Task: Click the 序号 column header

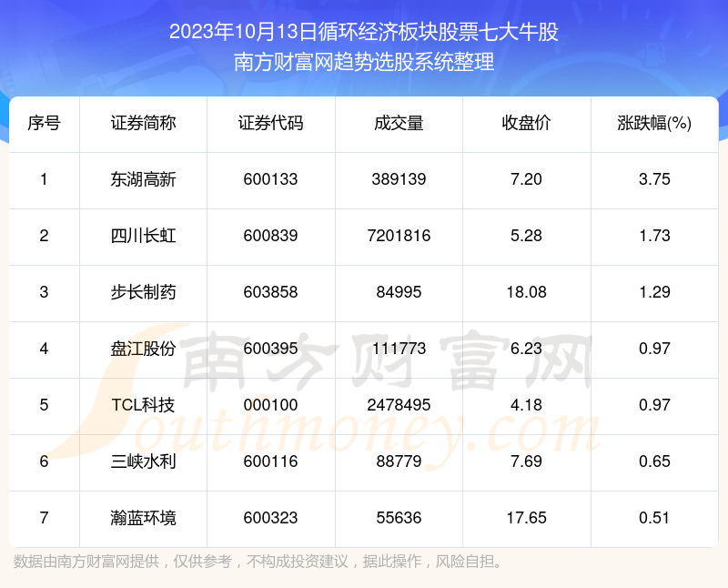Action: click(44, 123)
